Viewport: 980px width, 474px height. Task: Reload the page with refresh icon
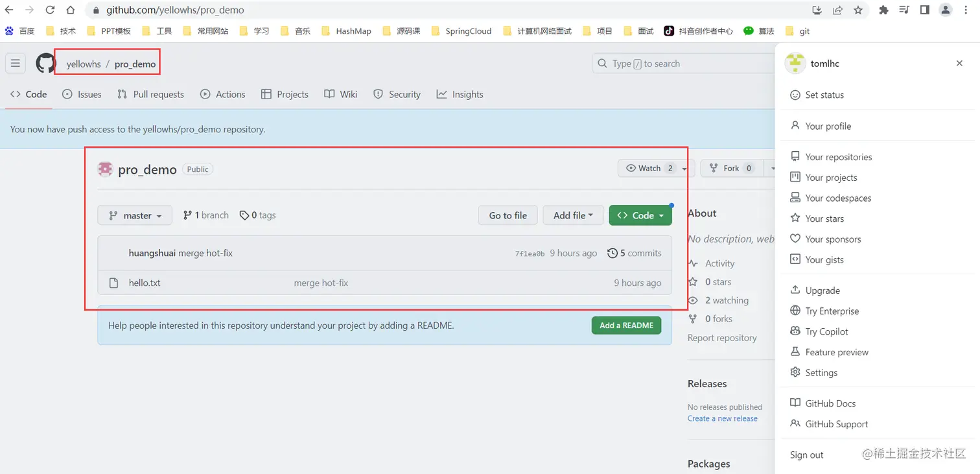click(50, 10)
